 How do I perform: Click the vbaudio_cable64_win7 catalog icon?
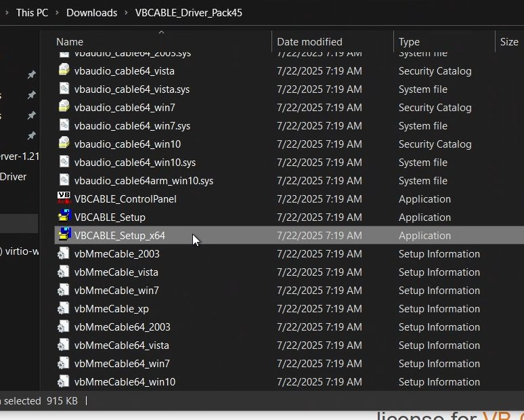64,106
